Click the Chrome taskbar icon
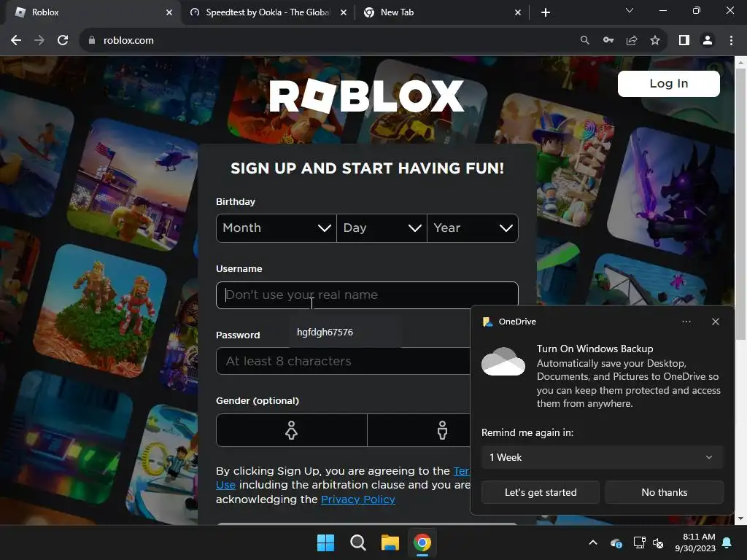This screenshot has width=747, height=560. (422, 542)
